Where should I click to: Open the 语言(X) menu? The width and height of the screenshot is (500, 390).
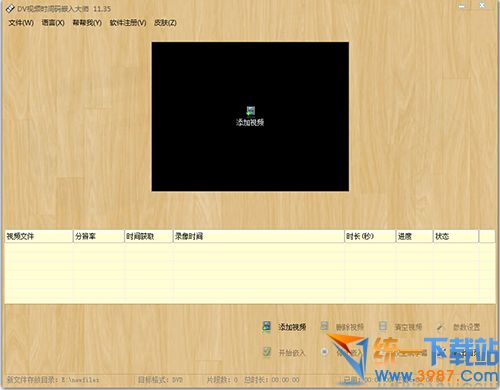click(x=53, y=23)
